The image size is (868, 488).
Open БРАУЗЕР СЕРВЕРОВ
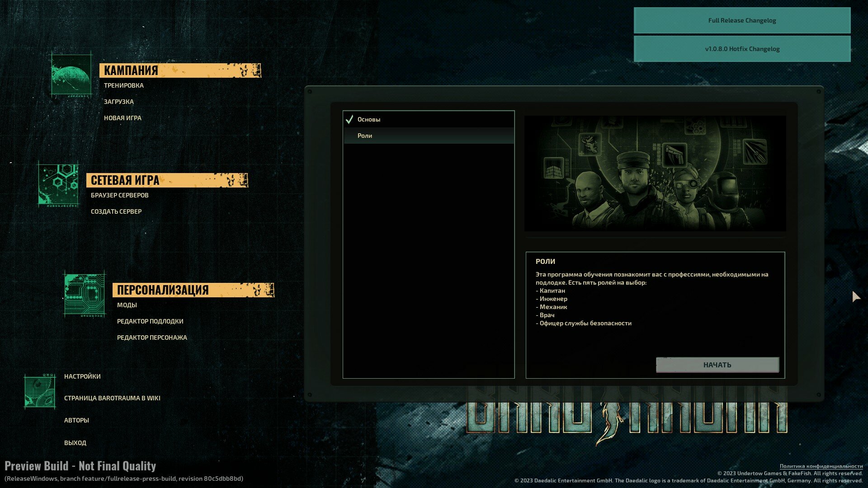120,195
